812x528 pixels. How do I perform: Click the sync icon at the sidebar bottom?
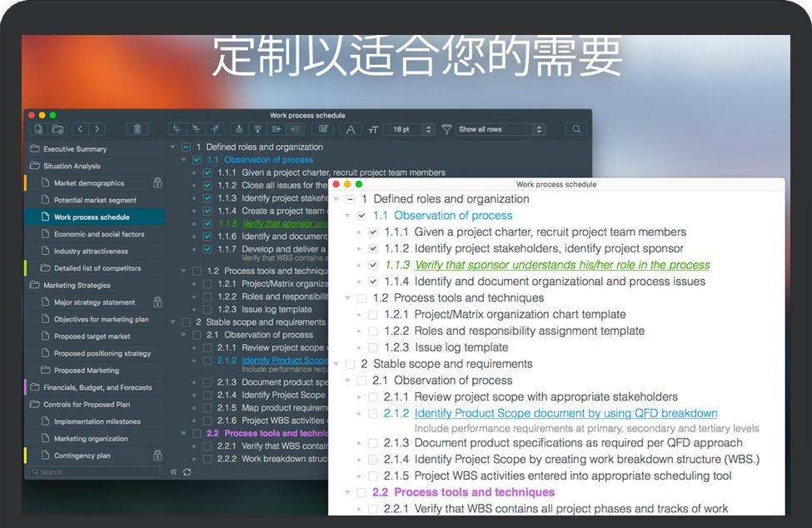click(187, 473)
